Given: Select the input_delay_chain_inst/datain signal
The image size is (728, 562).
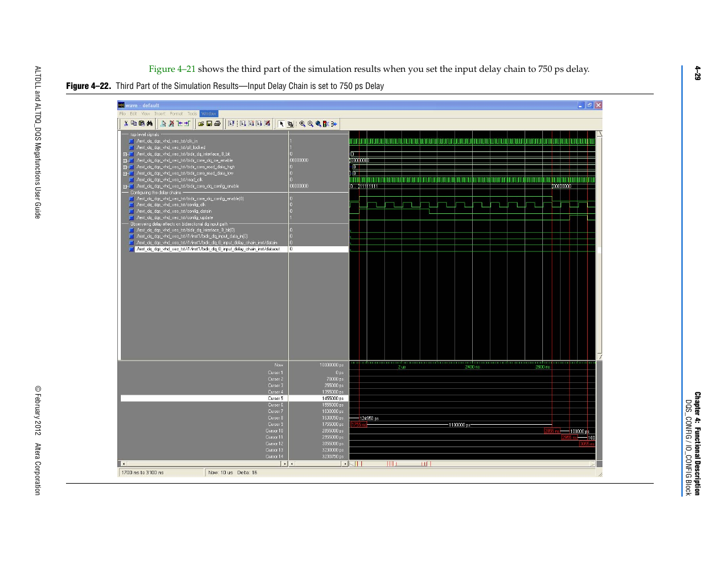Looking at the screenshot, I should click(x=207, y=243).
